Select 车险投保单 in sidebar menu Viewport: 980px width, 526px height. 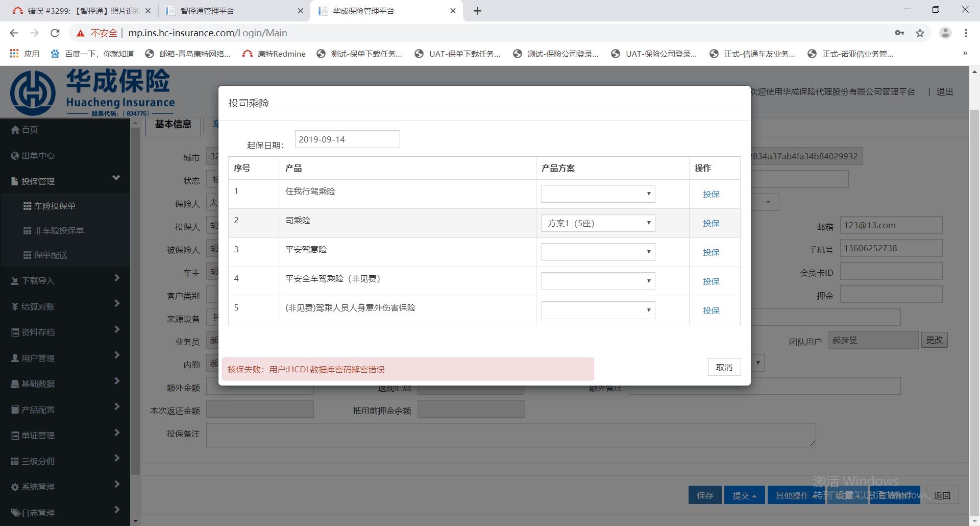click(55, 206)
